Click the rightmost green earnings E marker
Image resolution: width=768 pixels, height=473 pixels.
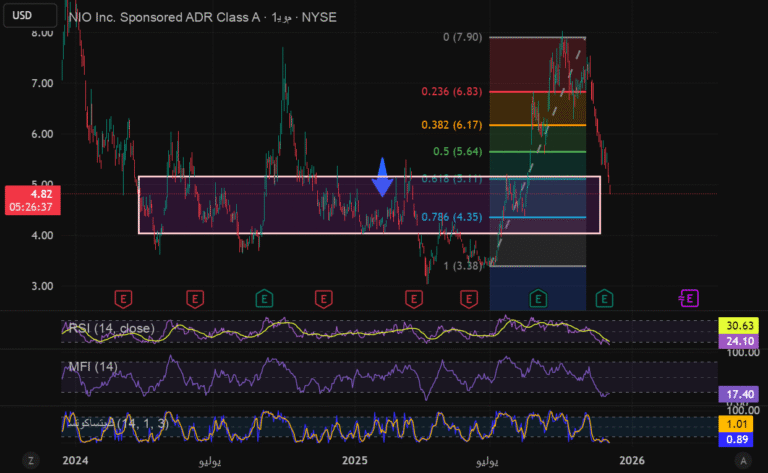coord(603,298)
